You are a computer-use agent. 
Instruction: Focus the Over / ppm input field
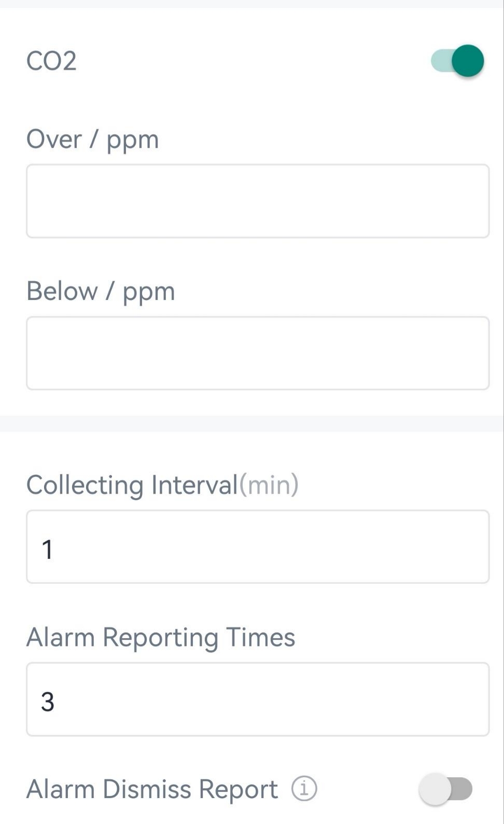tap(258, 201)
